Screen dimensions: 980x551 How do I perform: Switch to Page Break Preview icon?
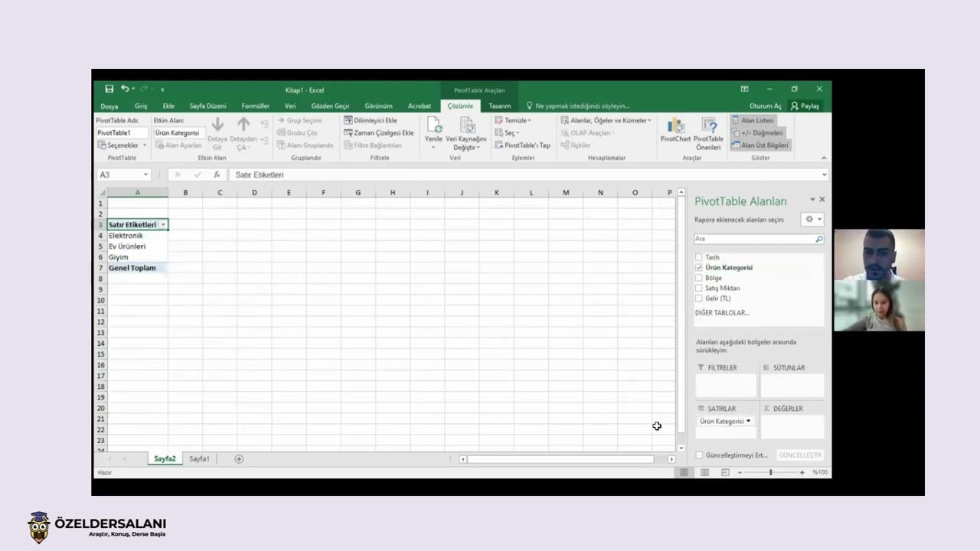pyautogui.click(x=725, y=472)
